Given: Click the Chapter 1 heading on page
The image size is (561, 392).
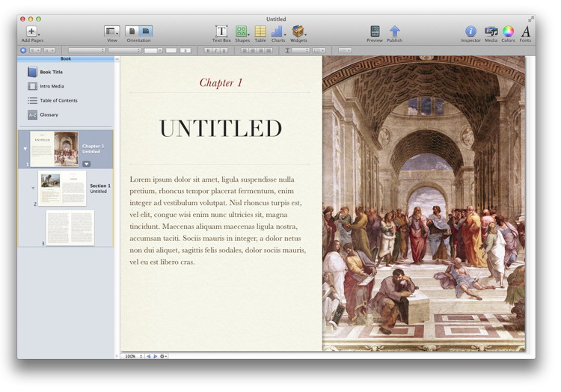Looking at the screenshot, I should (x=221, y=82).
